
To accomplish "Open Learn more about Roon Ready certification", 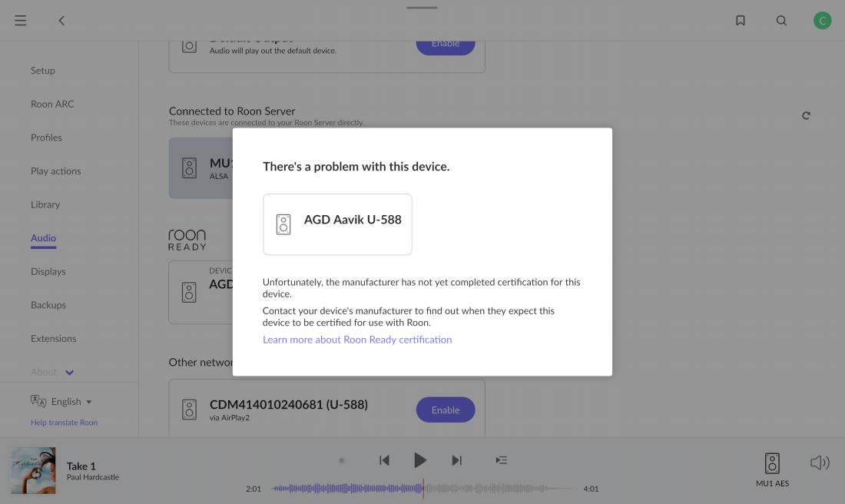I will (357, 340).
